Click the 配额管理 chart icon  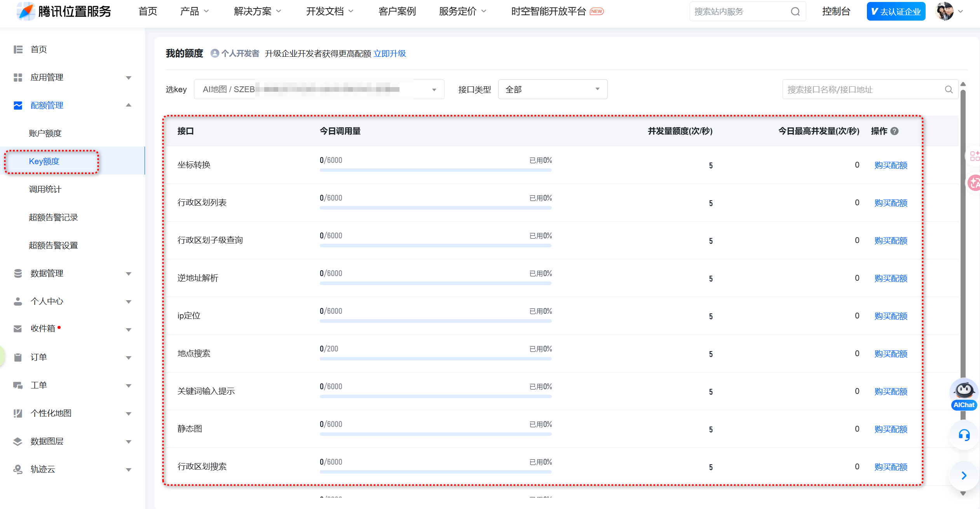pos(18,105)
